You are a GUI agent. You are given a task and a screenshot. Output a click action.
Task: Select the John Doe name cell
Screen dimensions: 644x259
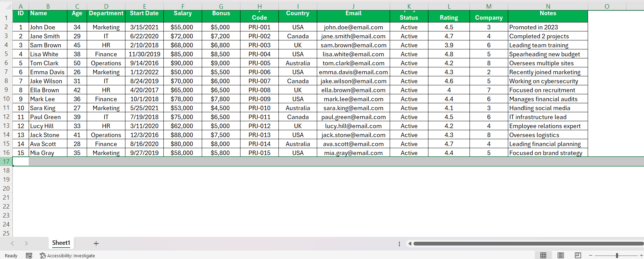click(x=48, y=27)
